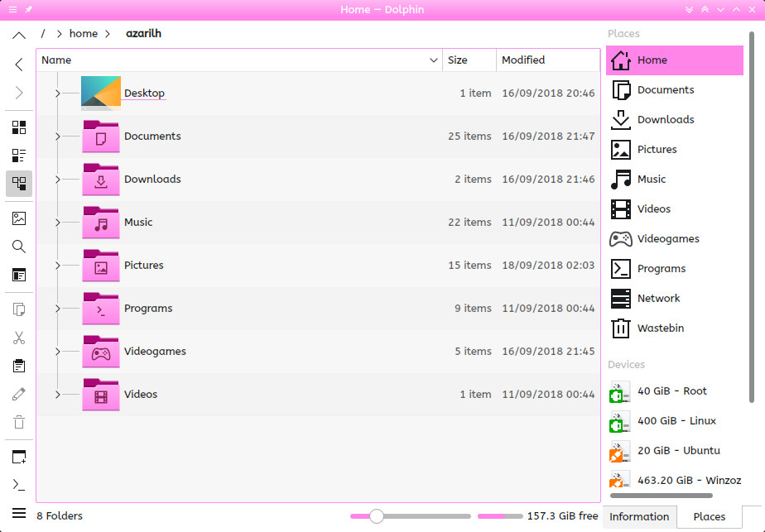Select the Documents folder row
The height and width of the screenshot is (532, 765).
click(319, 137)
